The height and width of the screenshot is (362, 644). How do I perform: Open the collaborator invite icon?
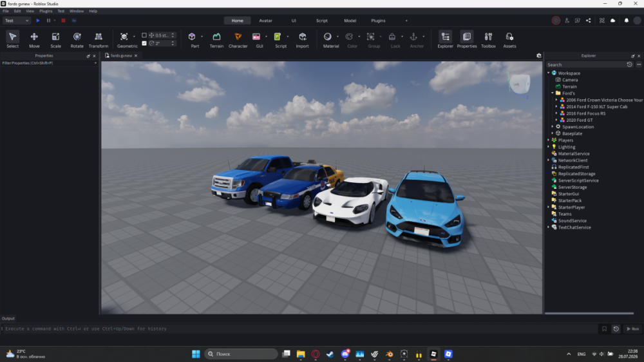pyautogui.click(x=567, y=21)
